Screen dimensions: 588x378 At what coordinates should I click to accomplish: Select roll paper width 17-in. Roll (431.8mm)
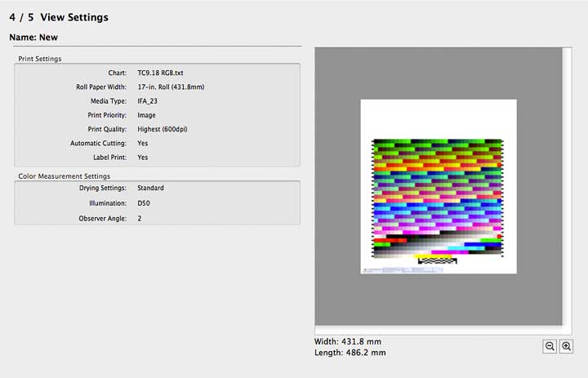click(x=171, y=87)
